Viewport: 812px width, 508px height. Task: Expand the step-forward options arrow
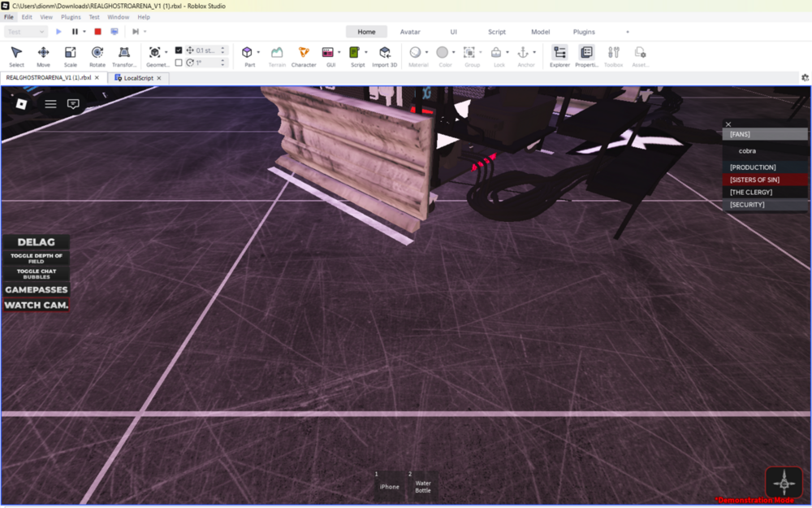(145, 32)
